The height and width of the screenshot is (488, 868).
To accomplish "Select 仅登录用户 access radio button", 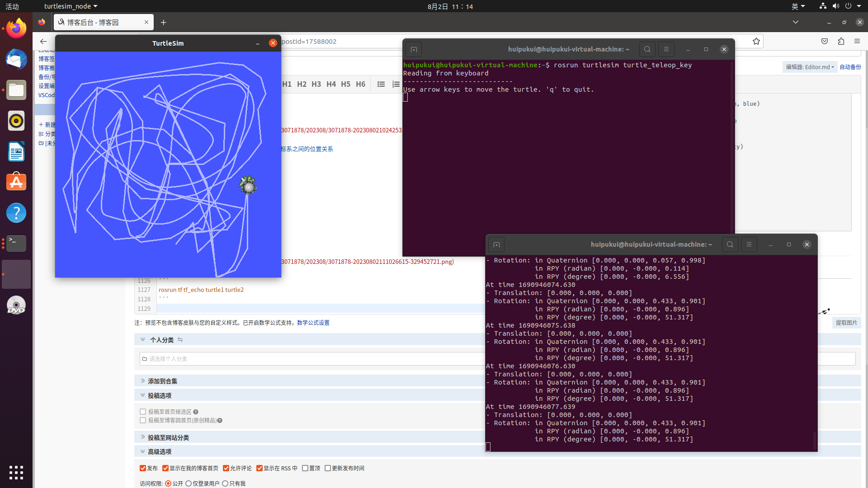I will (x=189, y=483).
